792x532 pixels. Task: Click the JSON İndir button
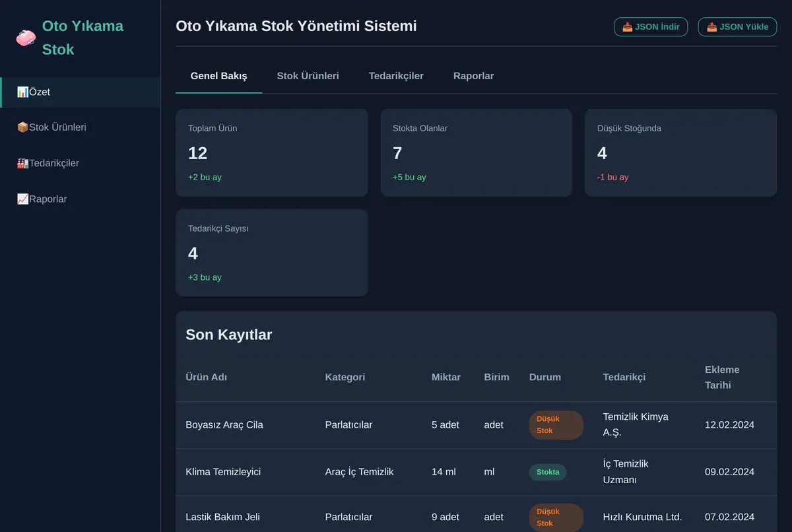pos(651,27)
